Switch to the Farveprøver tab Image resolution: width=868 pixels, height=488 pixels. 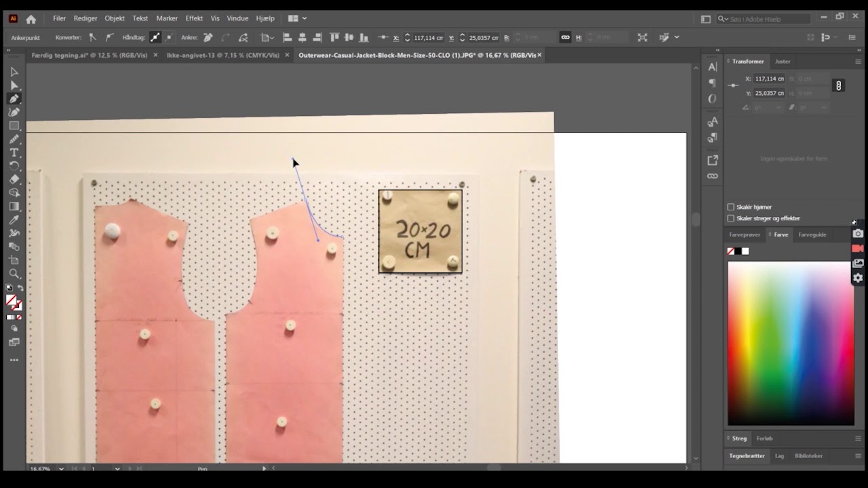coord(745,235)
